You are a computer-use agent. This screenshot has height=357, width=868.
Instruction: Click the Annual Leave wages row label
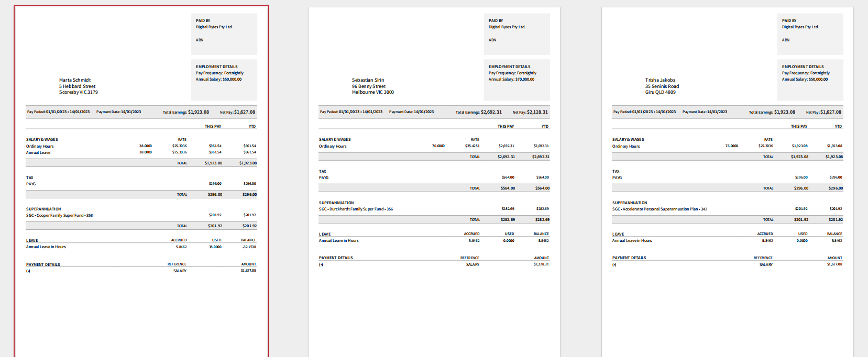click(38, 152)
